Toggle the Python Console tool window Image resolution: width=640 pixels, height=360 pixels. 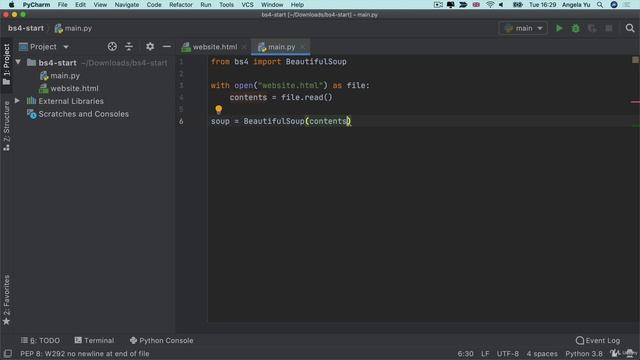tap(162, 340)
